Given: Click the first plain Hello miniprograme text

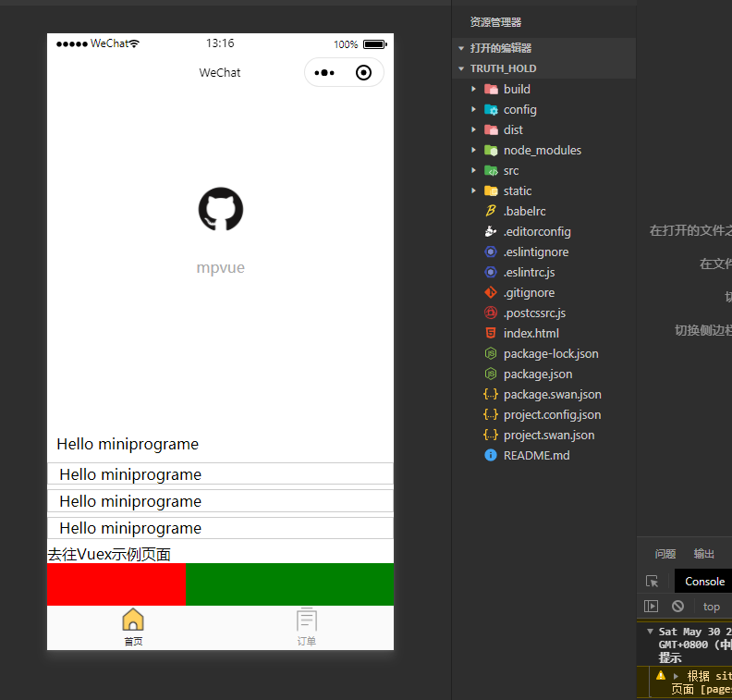Looking at the screenshot, I should tap(128, 444).
